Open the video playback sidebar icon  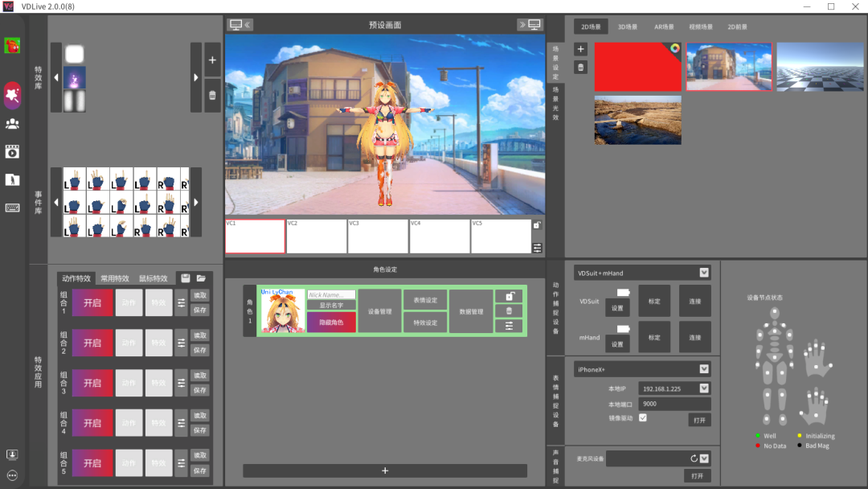[12, 152]
